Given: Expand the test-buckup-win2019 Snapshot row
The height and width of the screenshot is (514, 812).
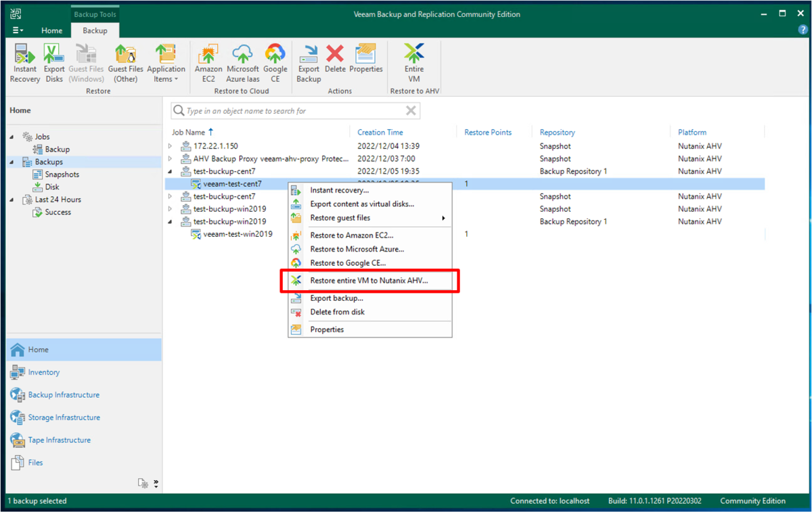Looking at the screenshot, I should click(x=171, y=209).
